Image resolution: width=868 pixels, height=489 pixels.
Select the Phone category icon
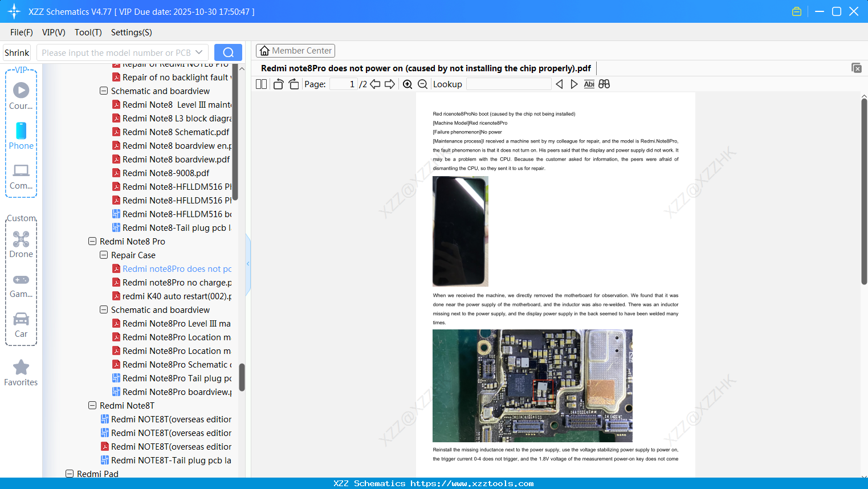click(21, 136)
